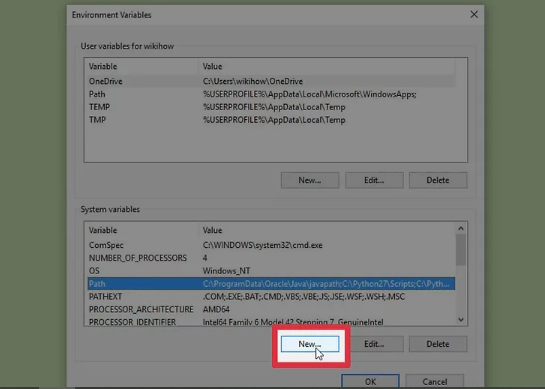Select PROCESSOR_IDENTIFIER system variable
The width and height of the screenshot is (545, 389).
(x=271, y=322)
